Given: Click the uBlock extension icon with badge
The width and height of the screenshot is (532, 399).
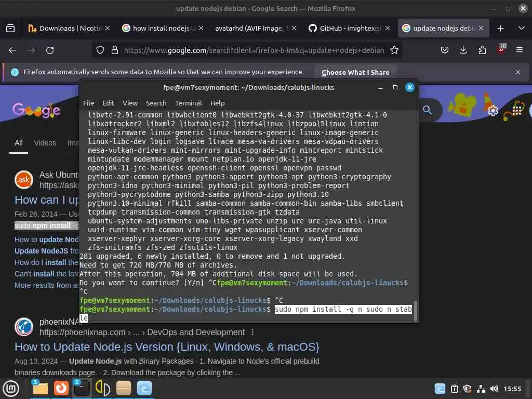Looking at the screenshot, I should (501, 49).
